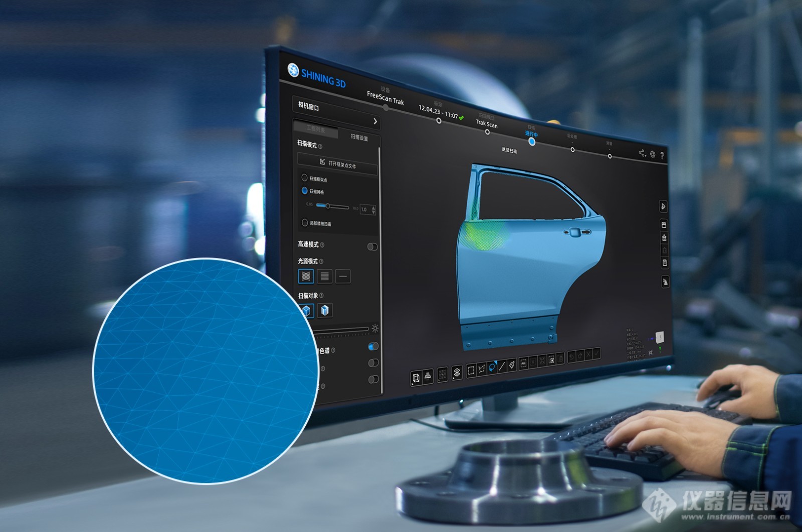Toggle the 色谱 switch off
Image resolution: width=802 pixels, height=532 pixels.
[373, 346]
